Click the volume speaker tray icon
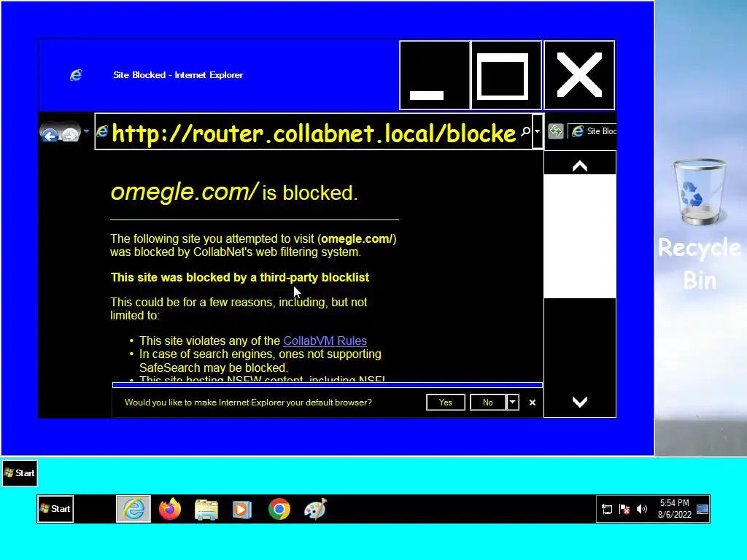747x560 pixels. pos(642,509)
